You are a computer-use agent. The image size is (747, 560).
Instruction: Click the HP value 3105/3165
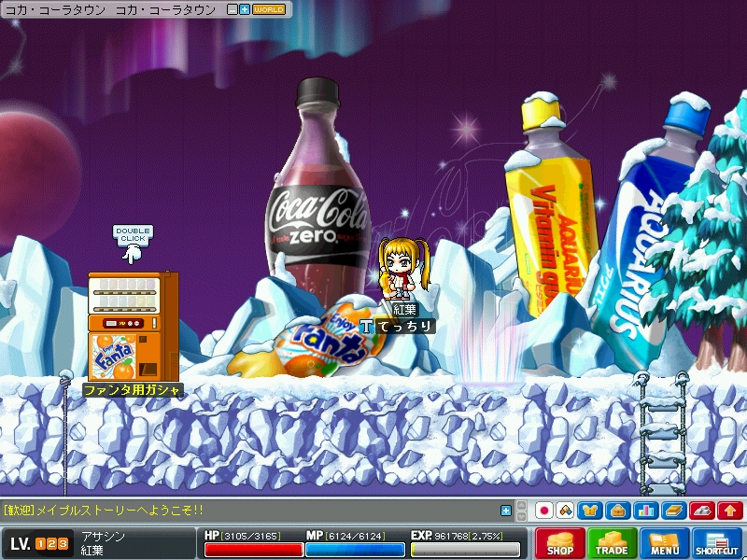point(250,536)
